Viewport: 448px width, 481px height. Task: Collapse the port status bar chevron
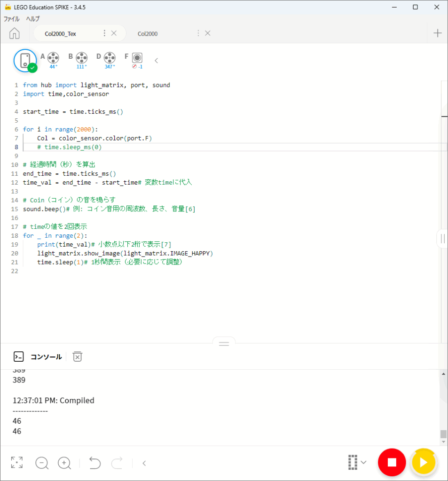click(x=156, y=61)
